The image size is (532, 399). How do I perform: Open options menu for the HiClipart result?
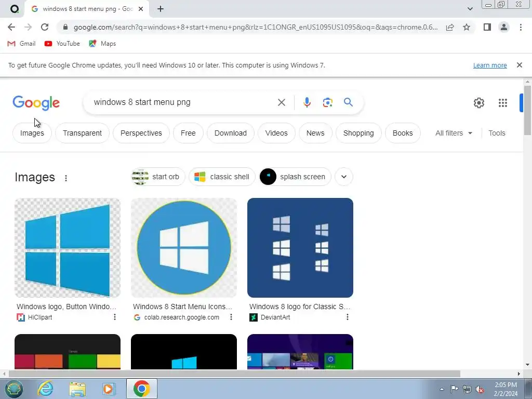point(115,317)
